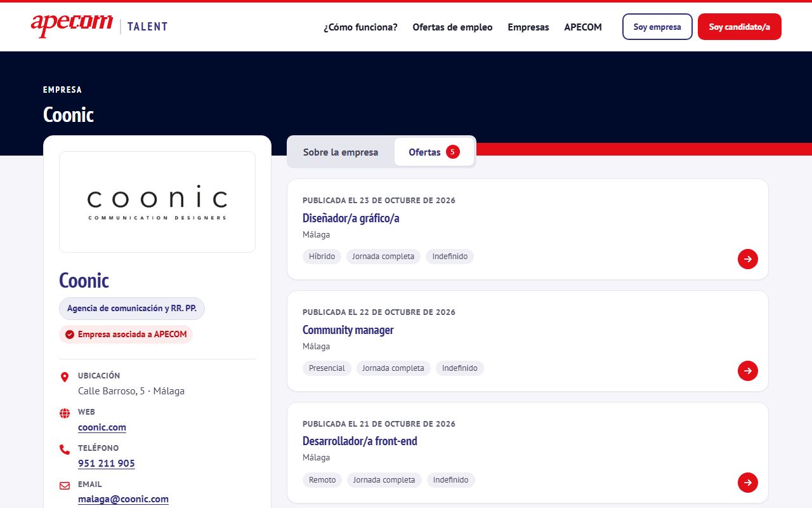Open Community manager job title
Screen dimensions: 812x508
348,330
